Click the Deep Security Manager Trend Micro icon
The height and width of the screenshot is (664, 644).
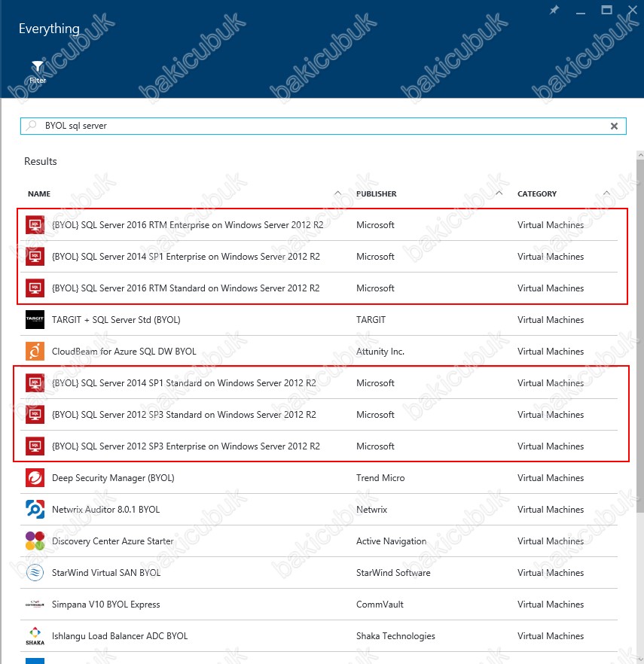tap(35, 478)
